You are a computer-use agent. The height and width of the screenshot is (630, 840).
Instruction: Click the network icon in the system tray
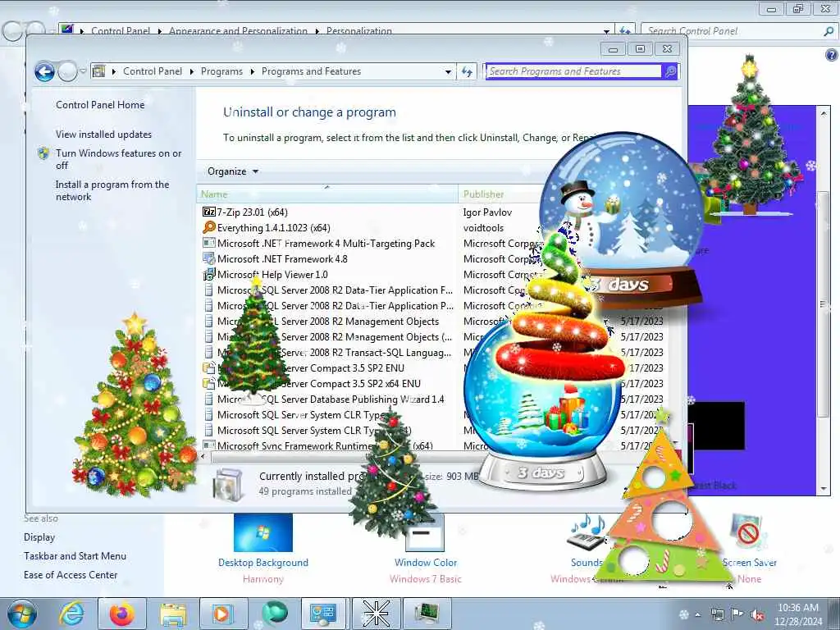click(x=717, y=614)
